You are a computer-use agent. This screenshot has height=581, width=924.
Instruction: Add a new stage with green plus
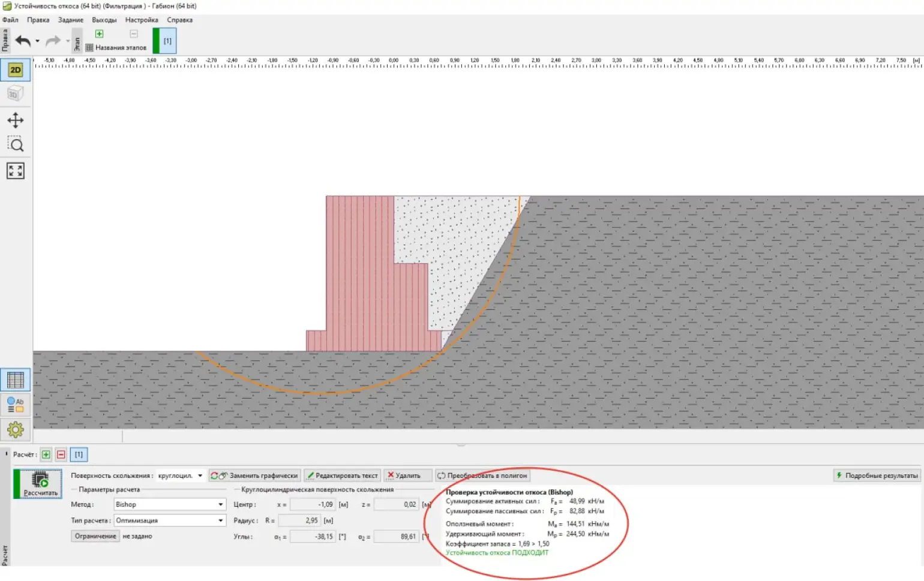(x=99, y=34)
